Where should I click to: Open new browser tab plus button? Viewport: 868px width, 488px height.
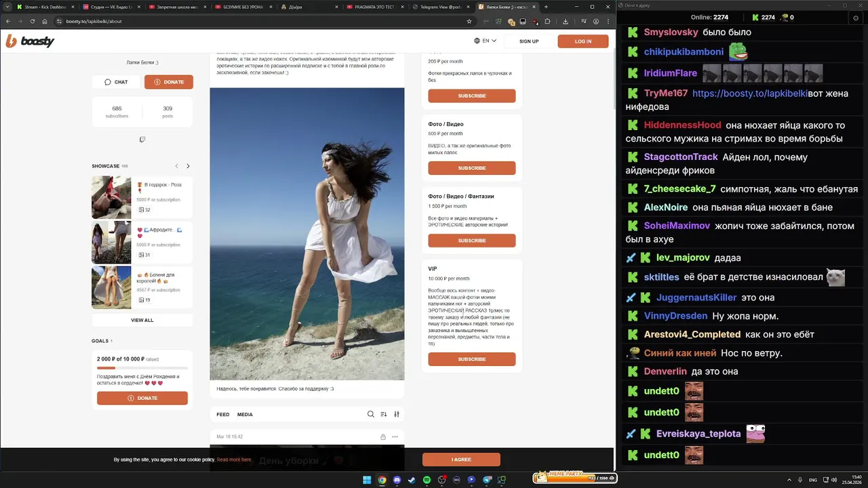pyautogui.click(x=546, y=7)
